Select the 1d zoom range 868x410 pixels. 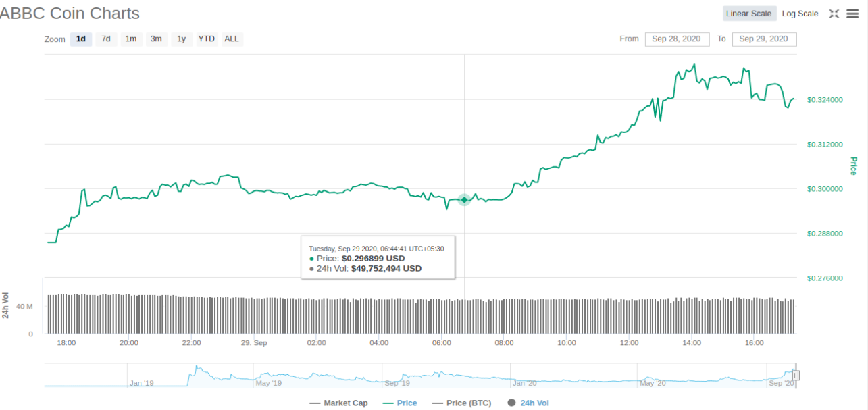click(81, 39)
